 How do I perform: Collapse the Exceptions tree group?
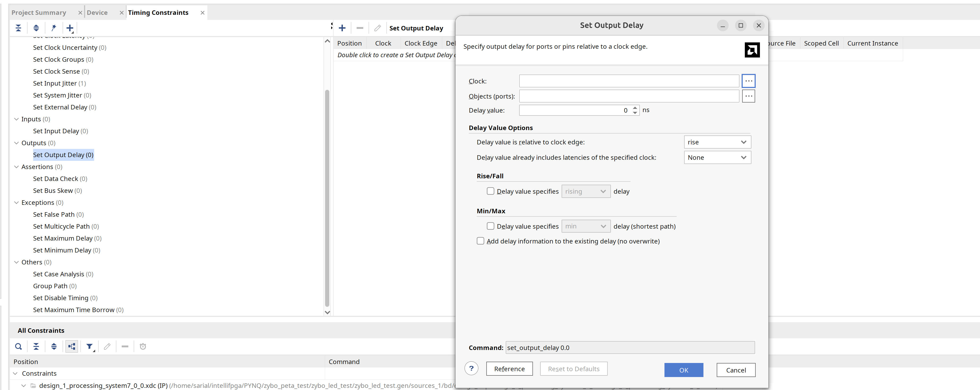click(16, 203)
